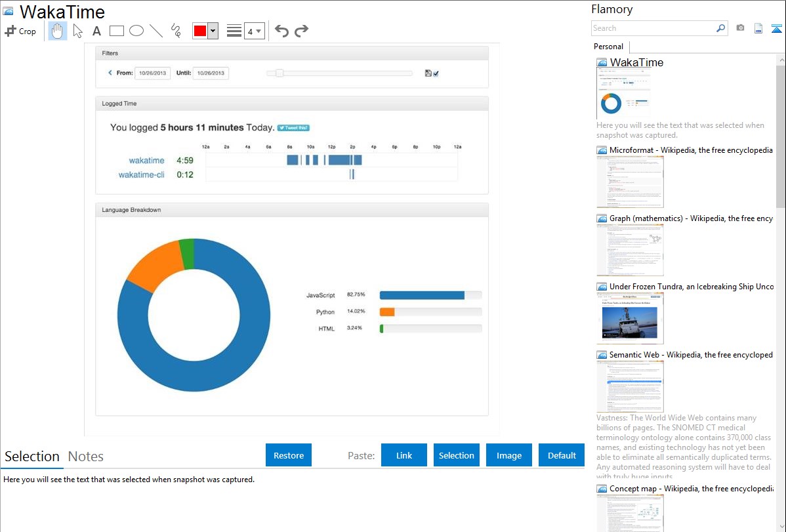Select the freehand scribble tool
Screen dimensions: 786x532
(x=176, y=31)
